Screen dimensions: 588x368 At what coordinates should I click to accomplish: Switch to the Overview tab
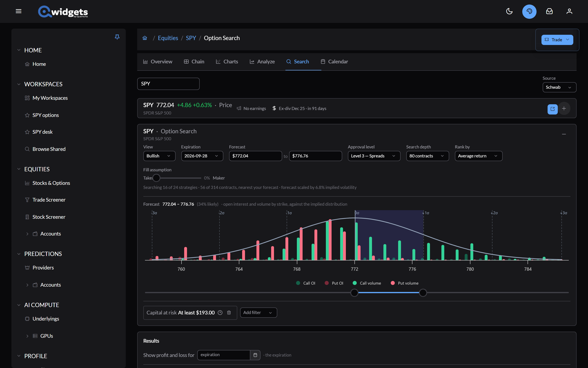[158, 62]
